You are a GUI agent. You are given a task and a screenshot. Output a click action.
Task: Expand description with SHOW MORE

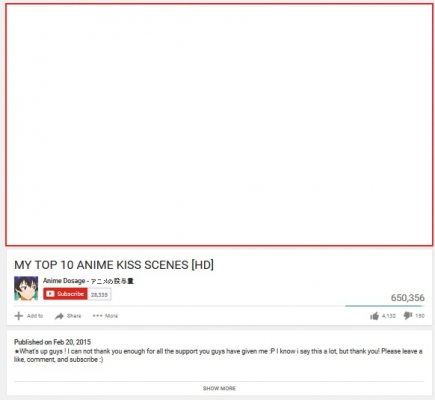pos(219,388)
